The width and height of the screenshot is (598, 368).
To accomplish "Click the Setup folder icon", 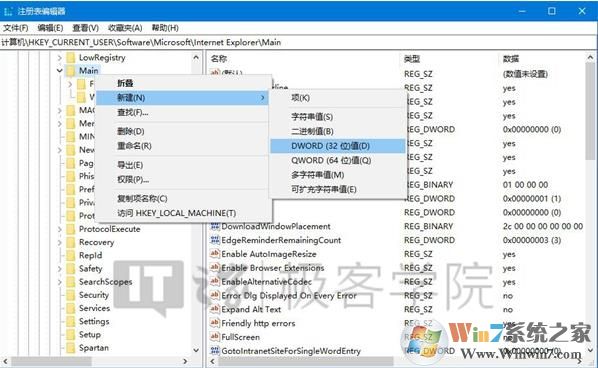I will click(71, 334).
